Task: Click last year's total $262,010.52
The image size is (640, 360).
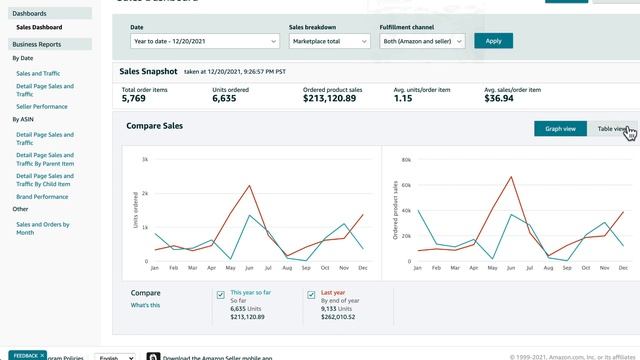Action: tap(338, 317)
